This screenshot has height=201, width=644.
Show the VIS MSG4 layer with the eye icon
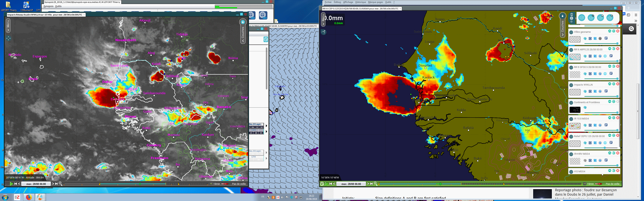pyautogui.click(x=614, y=171)
